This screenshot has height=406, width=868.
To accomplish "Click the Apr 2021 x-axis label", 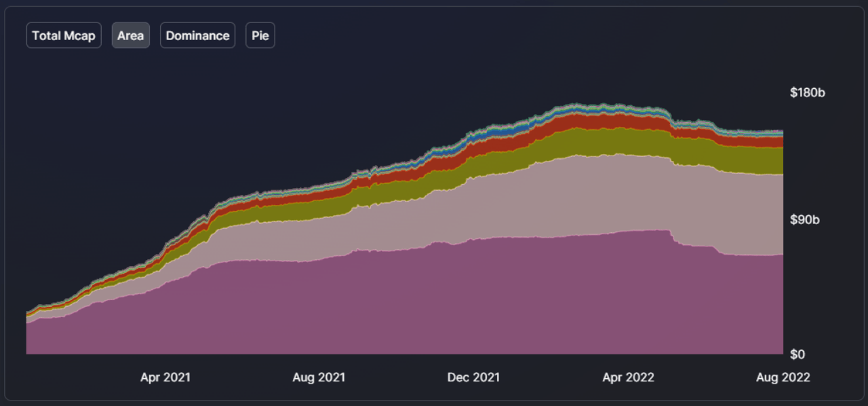I will 165,377.
